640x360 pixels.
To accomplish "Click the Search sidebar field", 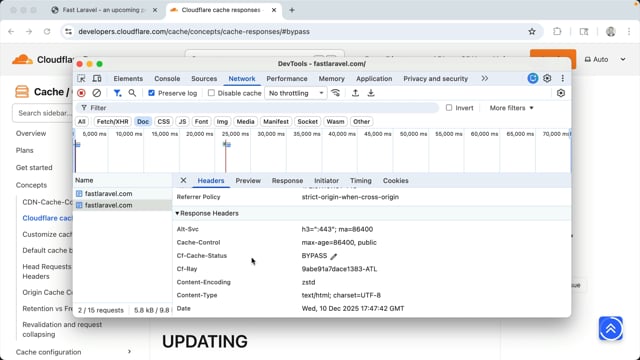I will click(x=43, y=113).
